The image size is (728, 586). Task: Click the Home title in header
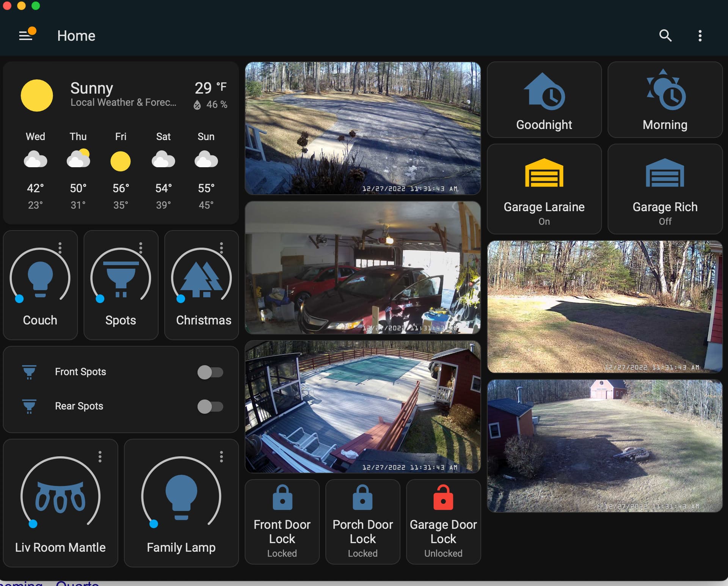[76, 36]
